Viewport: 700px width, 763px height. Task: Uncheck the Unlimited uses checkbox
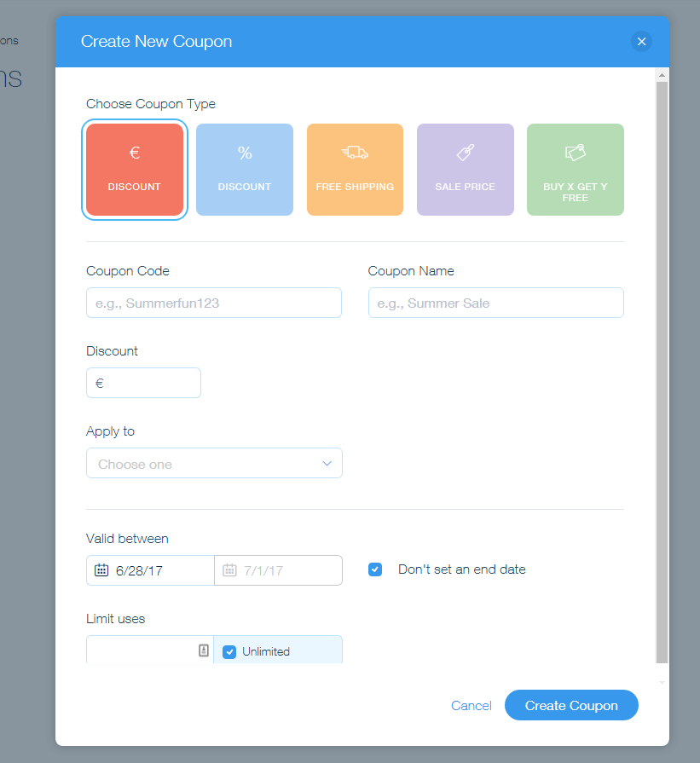pyautogui.click(x=229, y=651)
